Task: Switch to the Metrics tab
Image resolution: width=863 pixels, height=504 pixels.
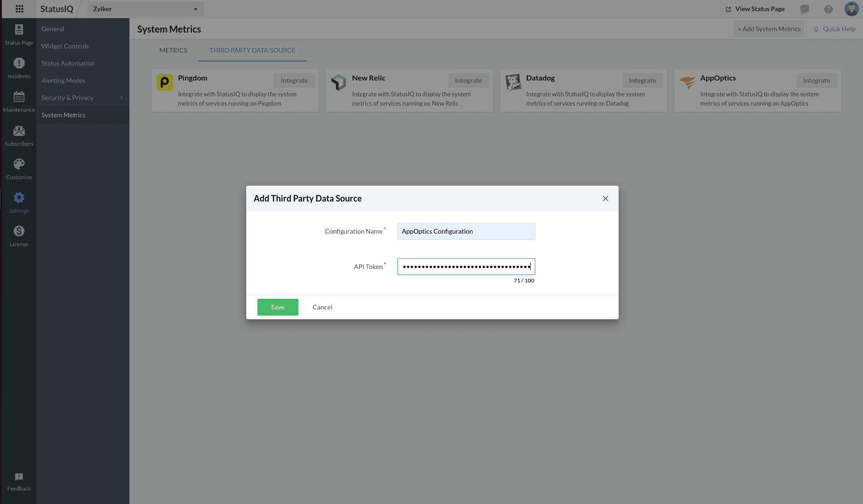Action: 173,50
